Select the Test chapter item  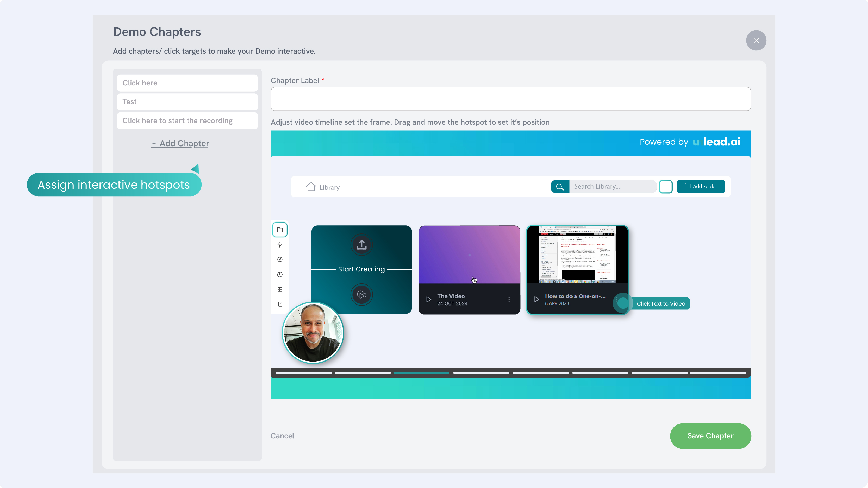pos(187,101)
